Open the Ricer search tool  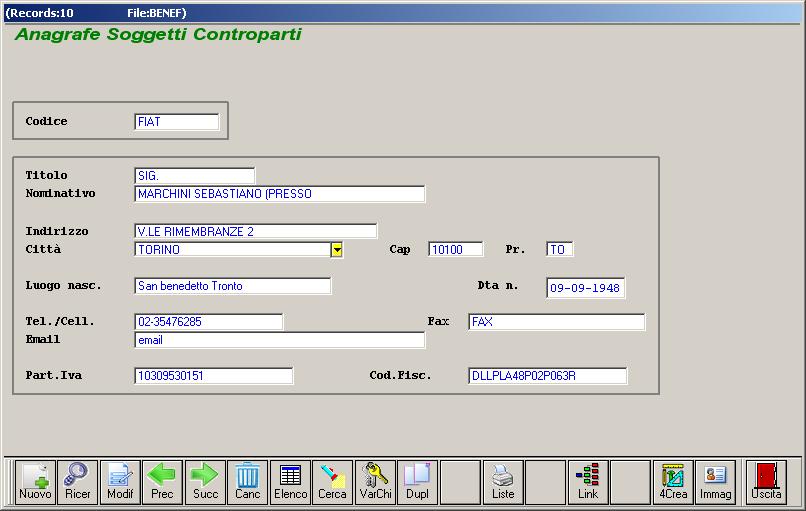click(x=78, y=482)
